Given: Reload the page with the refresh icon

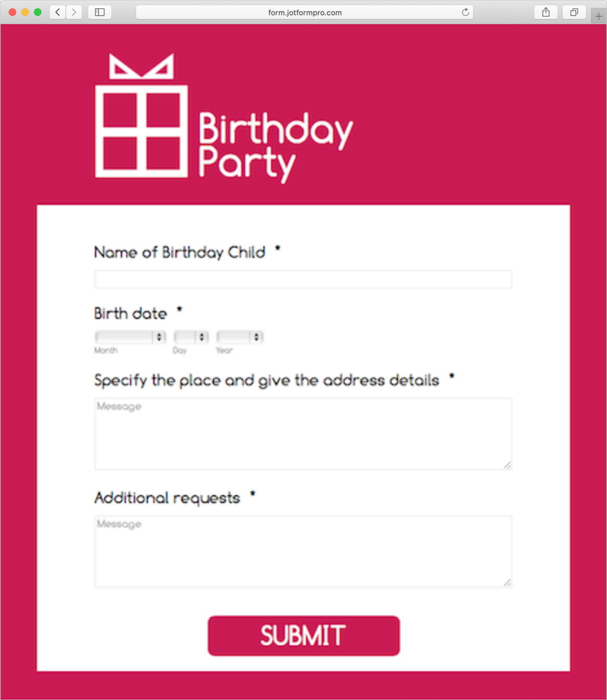Looking at the screenshot, I should 465,12.
